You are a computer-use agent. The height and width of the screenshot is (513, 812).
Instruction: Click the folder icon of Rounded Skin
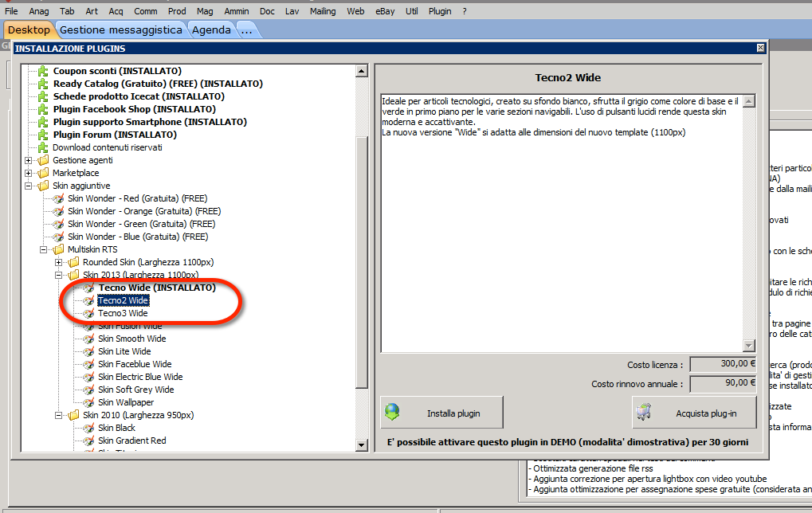click(x=73, y=262)
